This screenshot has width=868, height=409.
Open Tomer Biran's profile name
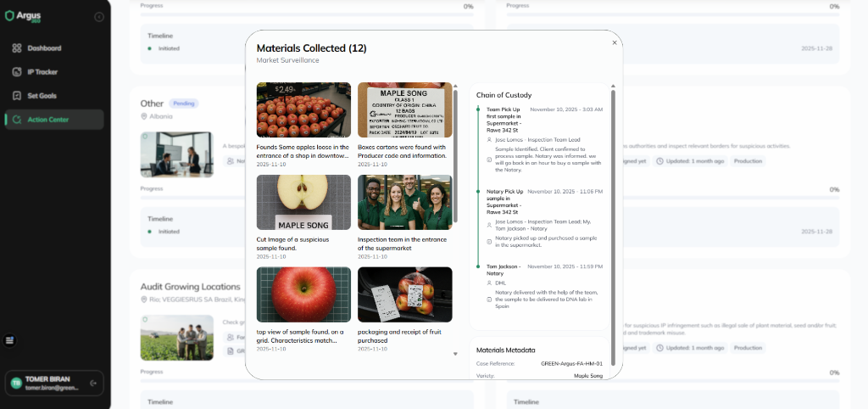point(47,379)
